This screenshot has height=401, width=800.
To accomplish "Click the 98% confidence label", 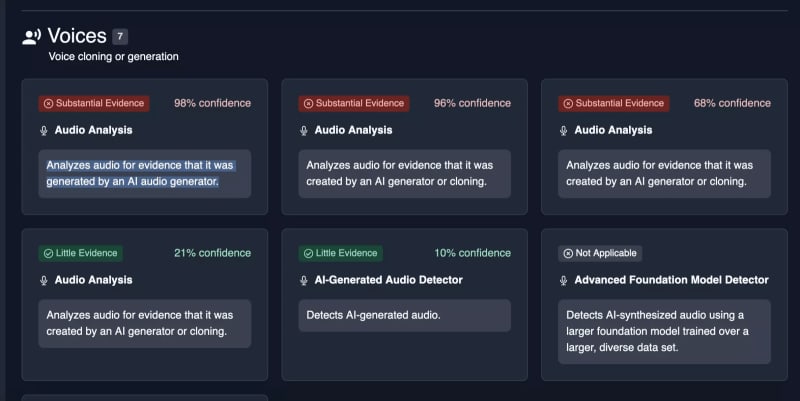I will (212, 103).
